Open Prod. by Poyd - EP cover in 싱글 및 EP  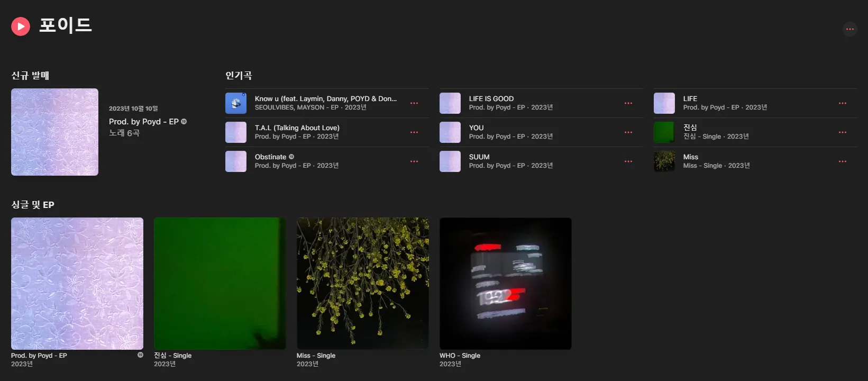77,283
